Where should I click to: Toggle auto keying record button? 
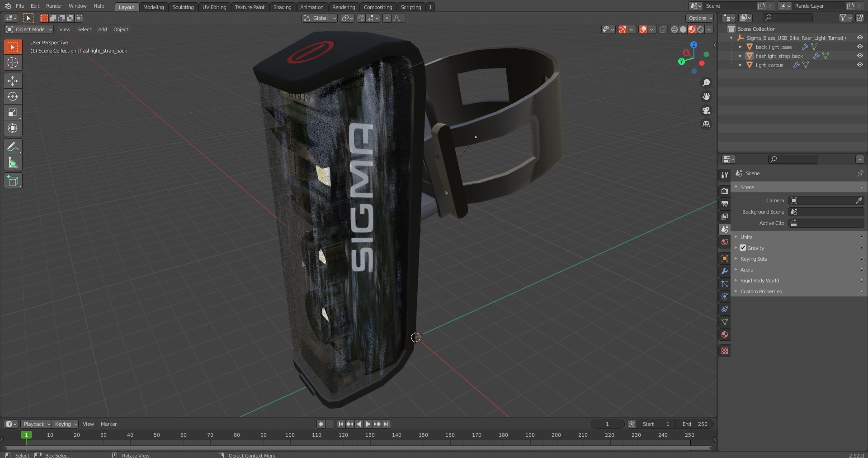(321, 424)
